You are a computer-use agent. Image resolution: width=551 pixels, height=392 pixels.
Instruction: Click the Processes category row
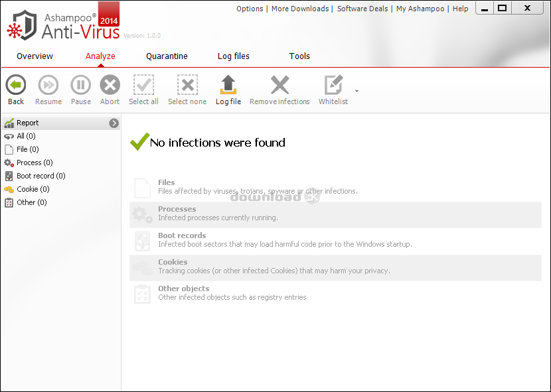(336, 215)
